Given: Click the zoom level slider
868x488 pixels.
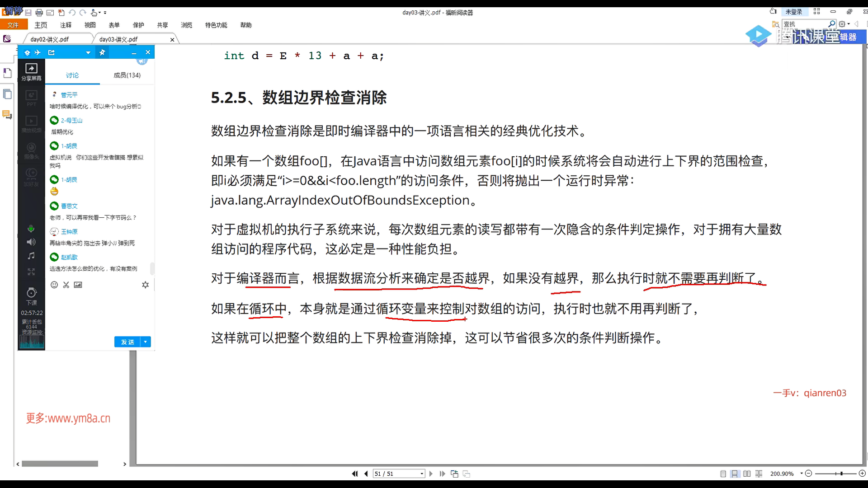Looking at the screenshot, I should pos(841,474).
